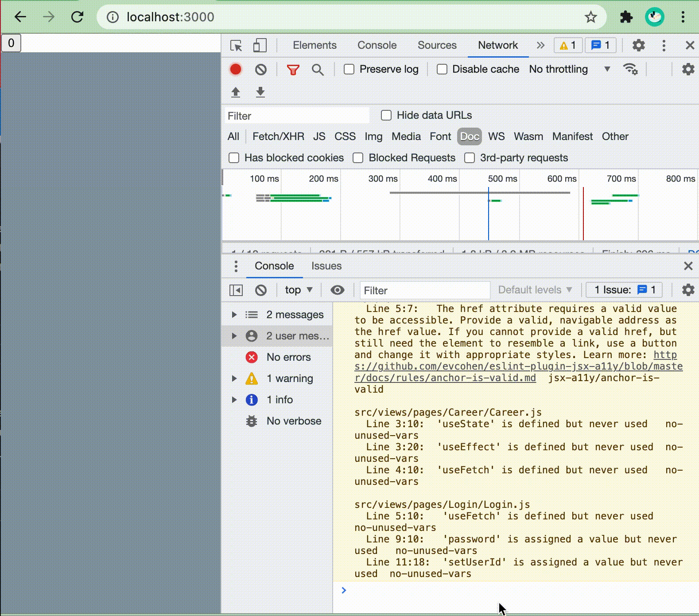The height and width of the screenshot is (616, 699).
Task: Open the Issues drawer tab
Action: [x=326, y=266]
